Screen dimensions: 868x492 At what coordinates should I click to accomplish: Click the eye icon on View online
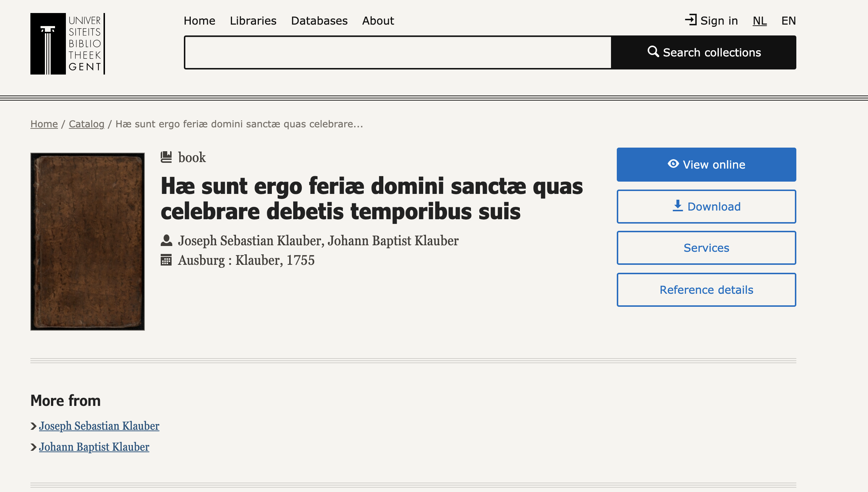point(673,164)
